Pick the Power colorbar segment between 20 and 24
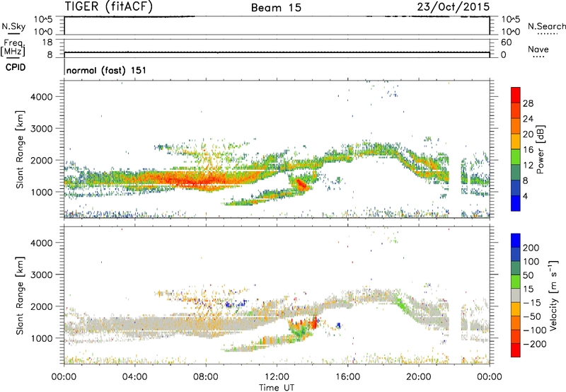This screenshot has width=566, height=392. [516, 126]
